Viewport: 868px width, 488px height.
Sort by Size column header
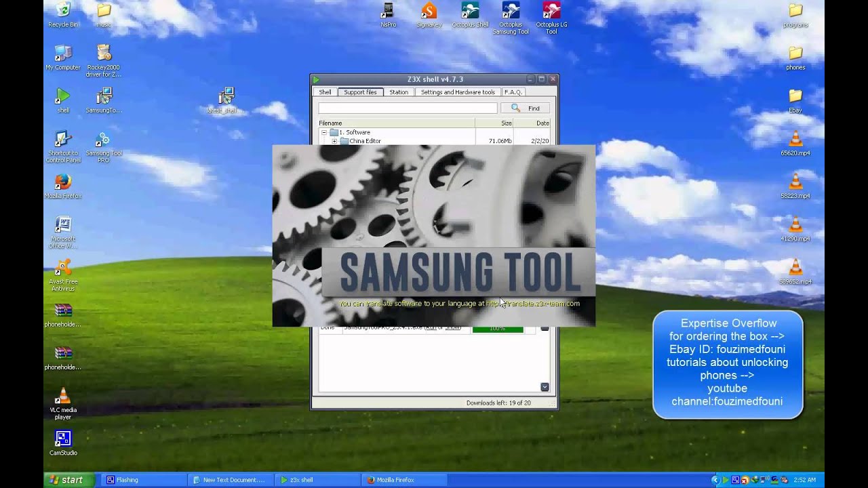click(494, 123)
